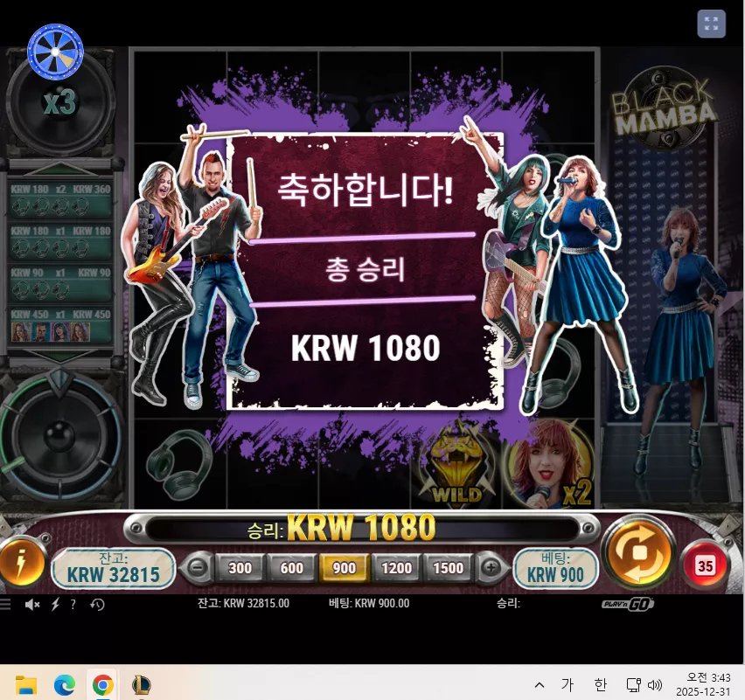
Task: Click bottom bar balance text KRW 32815.00
Action: click(243, 603)
